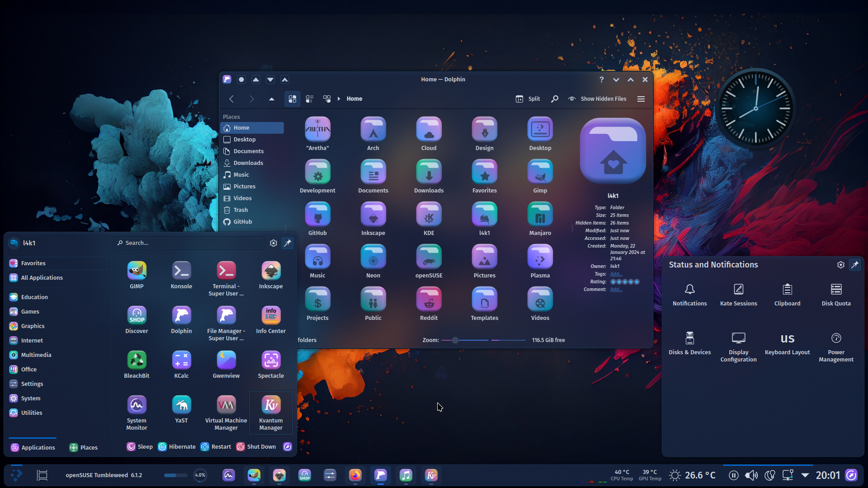Open the Design folder

(484, 134)
